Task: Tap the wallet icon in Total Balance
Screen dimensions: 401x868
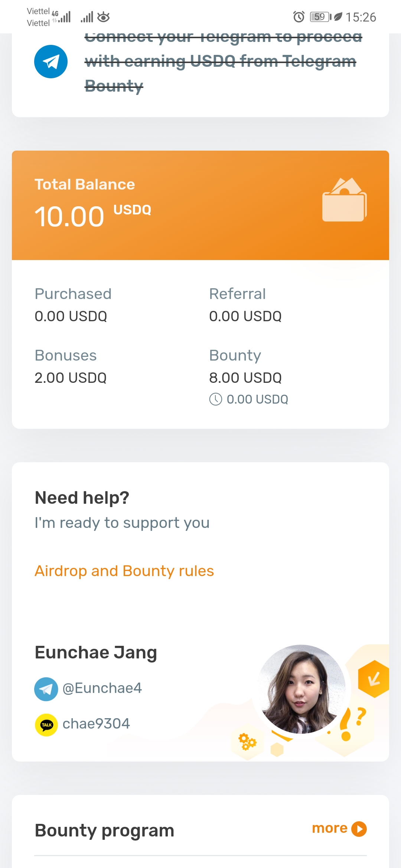Action: click(x=344, y=200)
